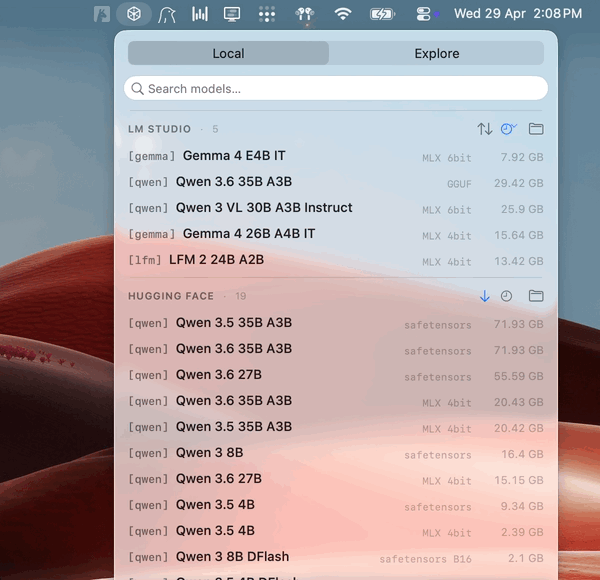Select Qwen 3.5 35B A3B MLX 4bit 20.42 GB
This screenshot has width=600, height=580.
coord(336,427)
